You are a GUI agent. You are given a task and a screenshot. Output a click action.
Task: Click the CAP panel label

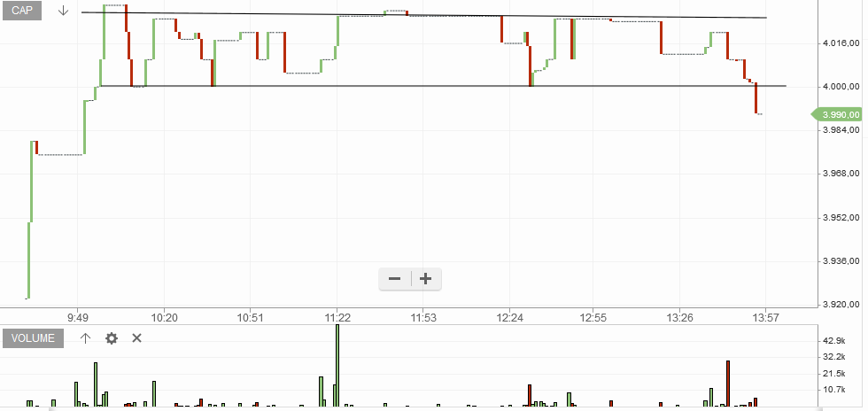22,11
